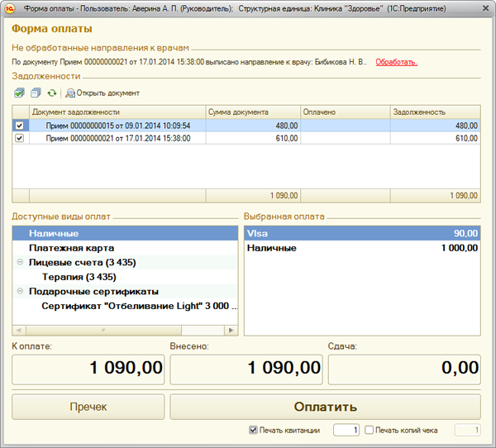Click the К оплате amount field
The height and width of the screenshot is (448, 496).
(x=88, y=369)
